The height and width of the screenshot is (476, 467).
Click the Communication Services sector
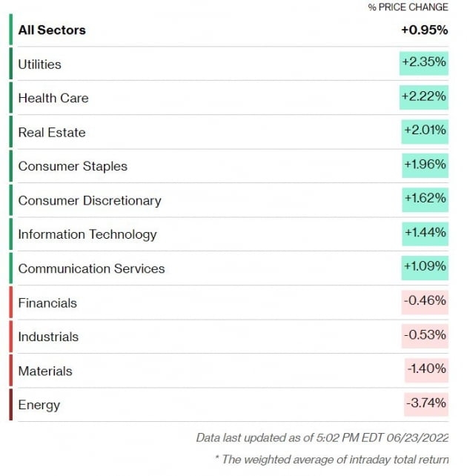click(x=92, y=268)
